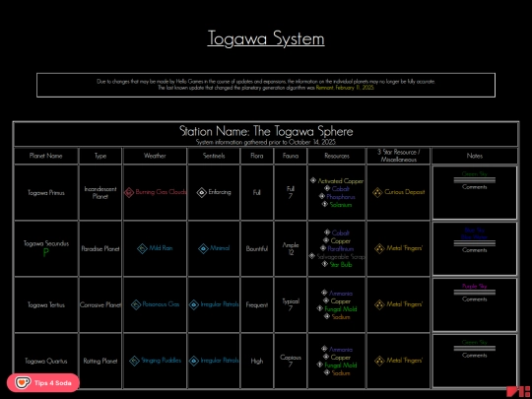
Task: Open Comments in the Togawa Quartus notes
Action: pos(474,356)
